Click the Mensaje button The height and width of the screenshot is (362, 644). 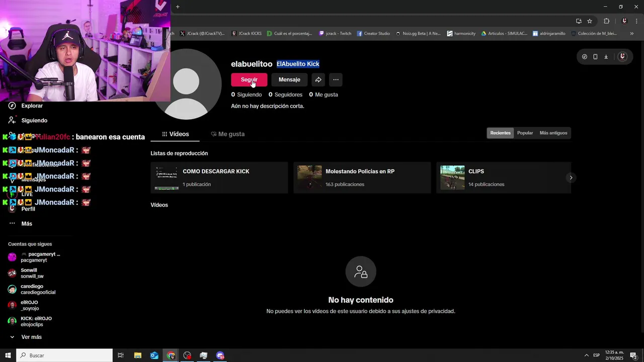tap(289, 79)
